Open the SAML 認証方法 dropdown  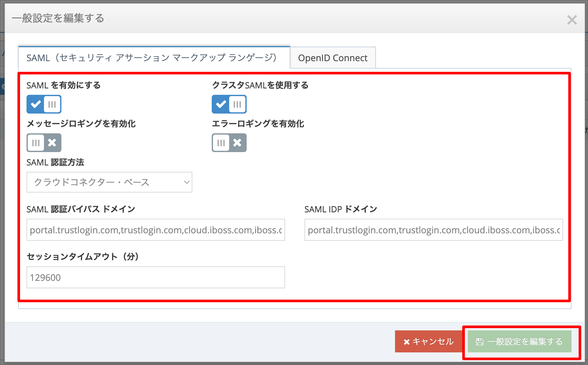click(x=109, y=182)
